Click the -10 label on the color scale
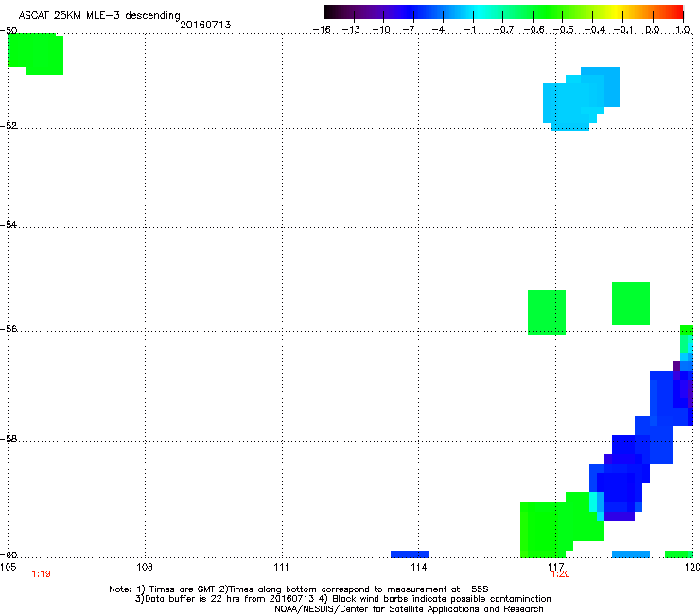Viewport: 700px width, 615px height. point(381,30)
